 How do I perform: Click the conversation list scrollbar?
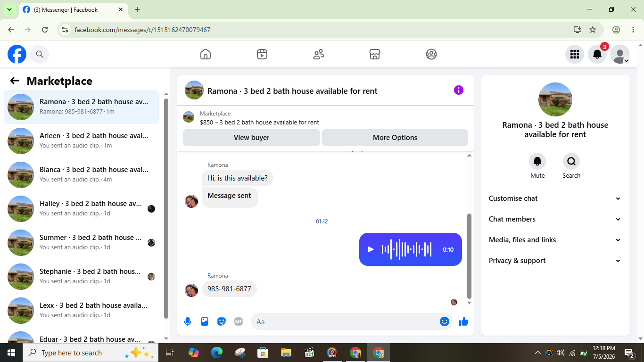point(166,208)
